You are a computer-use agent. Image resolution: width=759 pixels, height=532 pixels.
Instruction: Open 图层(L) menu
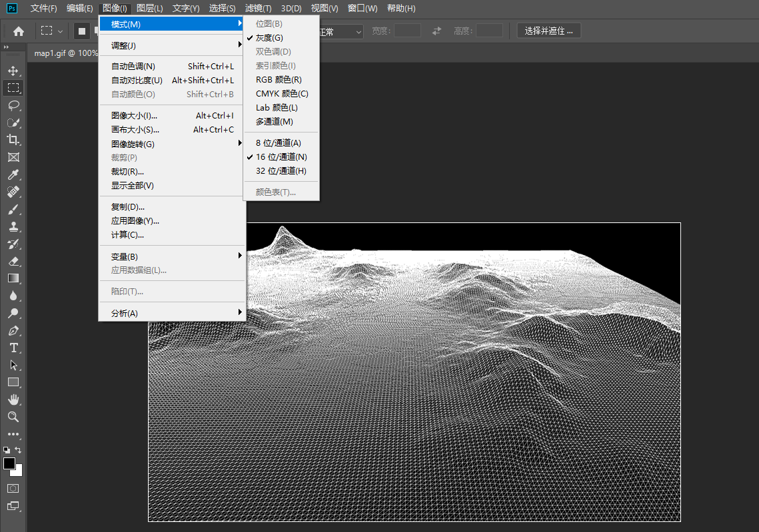point(149,8)
